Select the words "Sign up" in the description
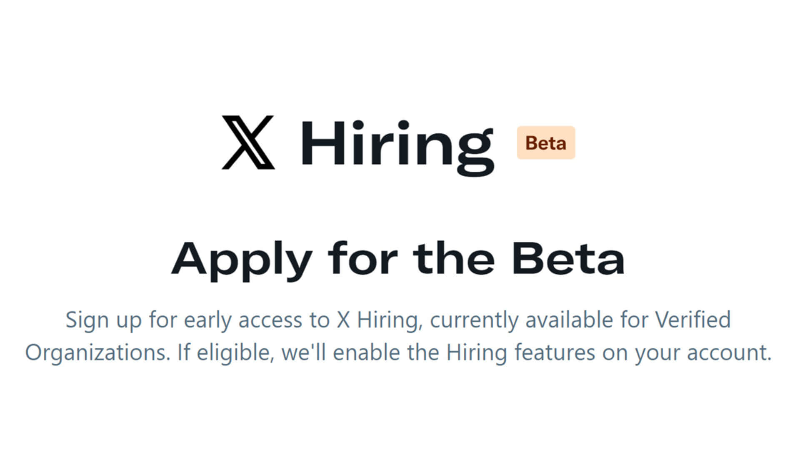800x450 pixels. [x=100, y=321]
